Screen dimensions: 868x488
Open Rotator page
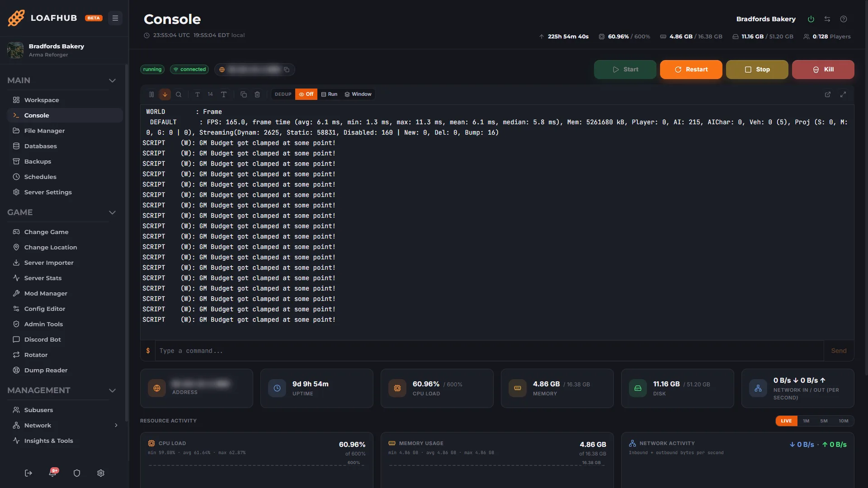click(x=65, y=355)
